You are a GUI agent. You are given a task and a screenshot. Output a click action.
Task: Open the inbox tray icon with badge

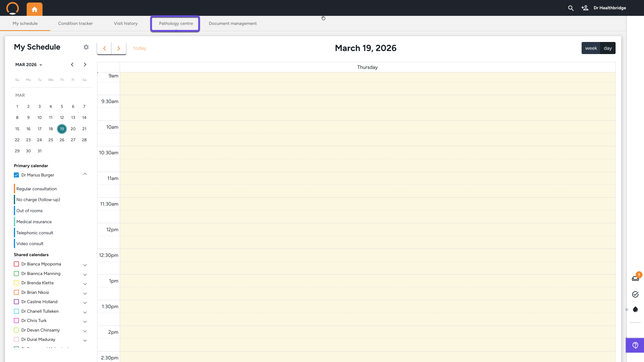635,278
